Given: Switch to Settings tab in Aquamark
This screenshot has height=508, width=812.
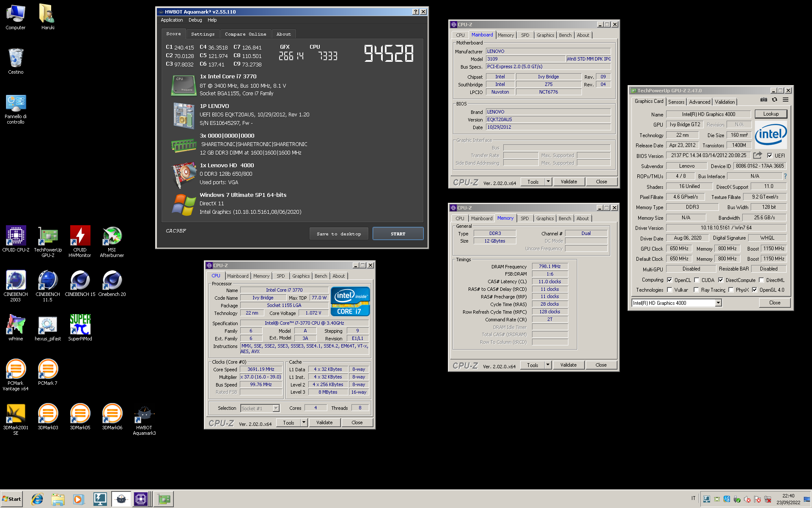Looking at the screenshot, I should coord(203,34).
